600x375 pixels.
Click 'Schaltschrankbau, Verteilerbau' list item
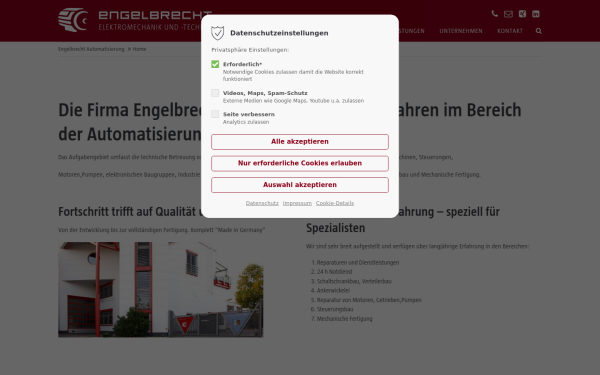354,281
